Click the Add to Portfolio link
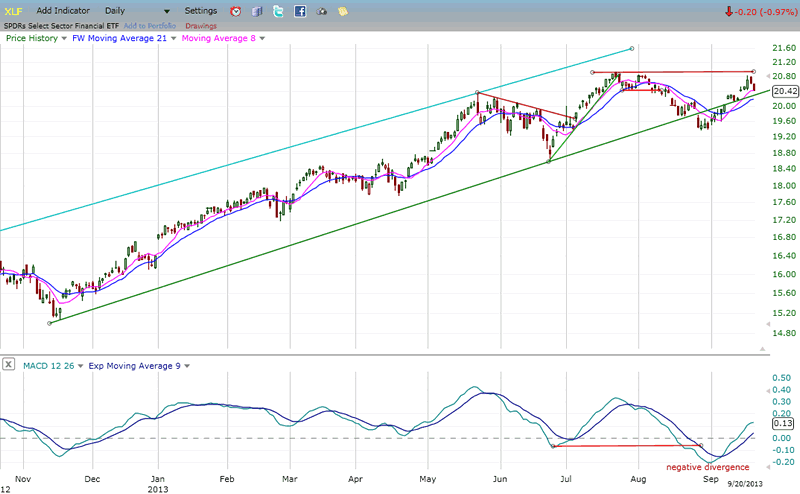800x494 pixels. [x=148, y=24]
